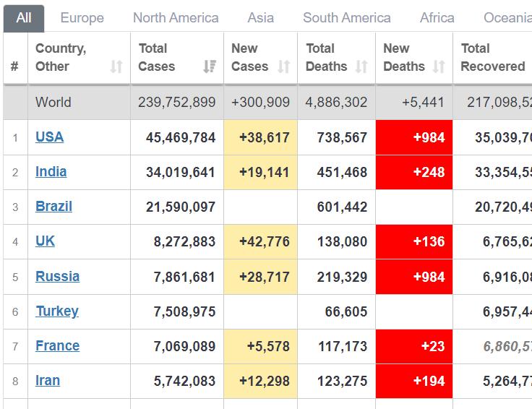This screenshot has width=532, height=409.
Task: Click the Total Recovered column header
Action: click(x=492, y=58)
